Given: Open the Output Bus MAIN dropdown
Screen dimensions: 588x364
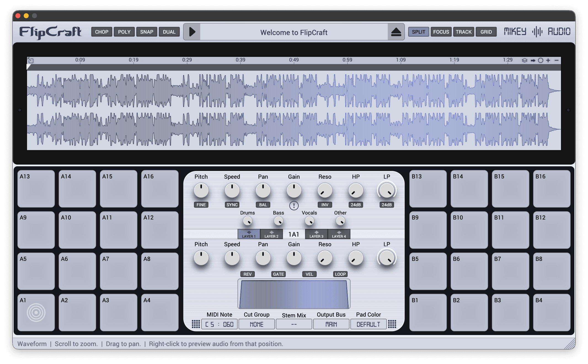Looking at the screenshot, I should tap(331, 324).
